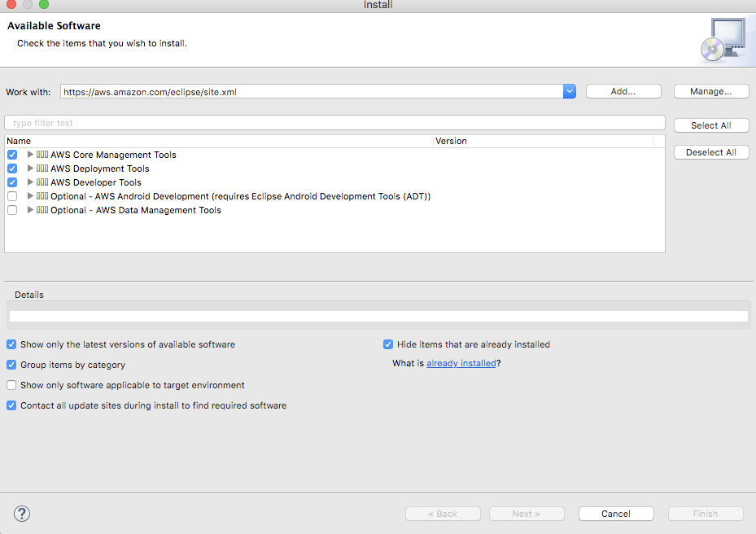Image resolution: width=756 pixels, height=534 pixels.
Task: Sort by the Version column header
Action: pyautogui.click(x=543, y=141)
